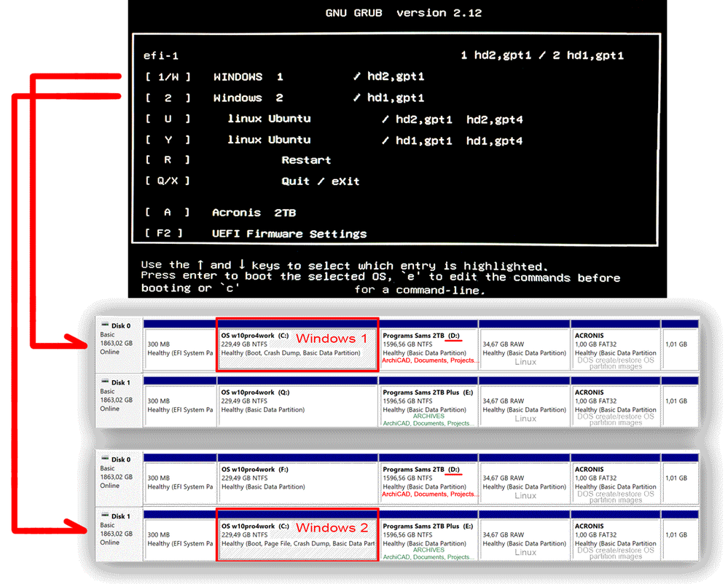Select Programs Sams 2TB Plus (E:) next to Page File C:
728x584 pixels.
(x=428, y=534)
